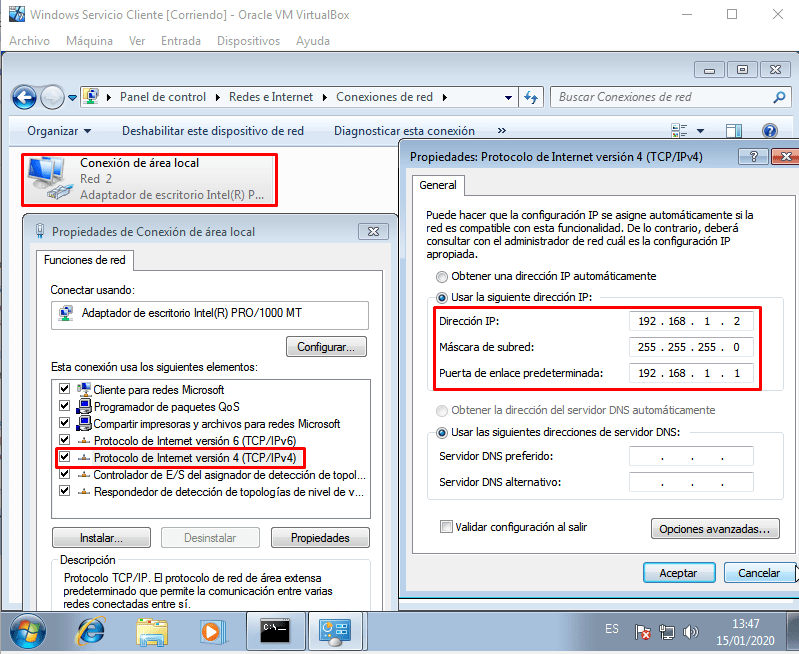Open the Dispositivos menu in VirtualBox

tap(248, 41)
